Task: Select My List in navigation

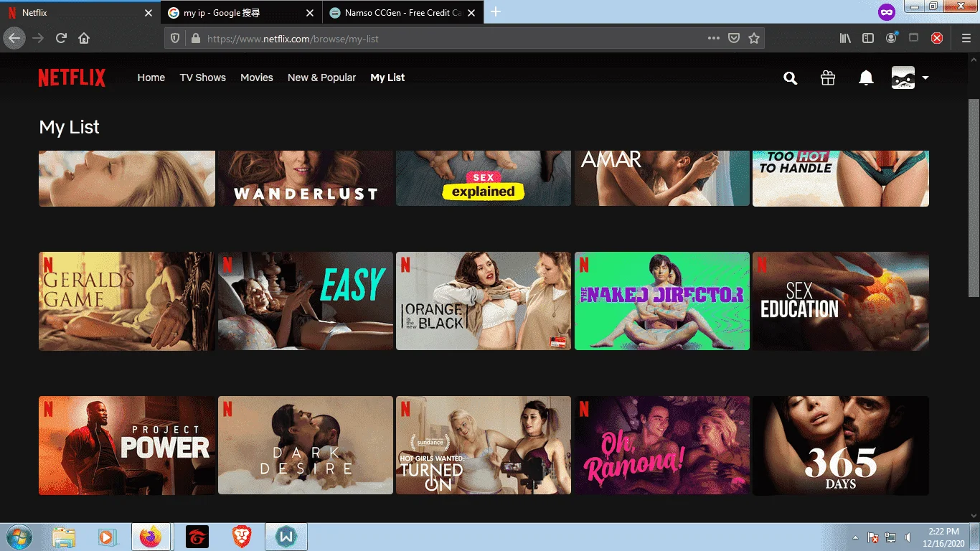Action: coord(387,77)
